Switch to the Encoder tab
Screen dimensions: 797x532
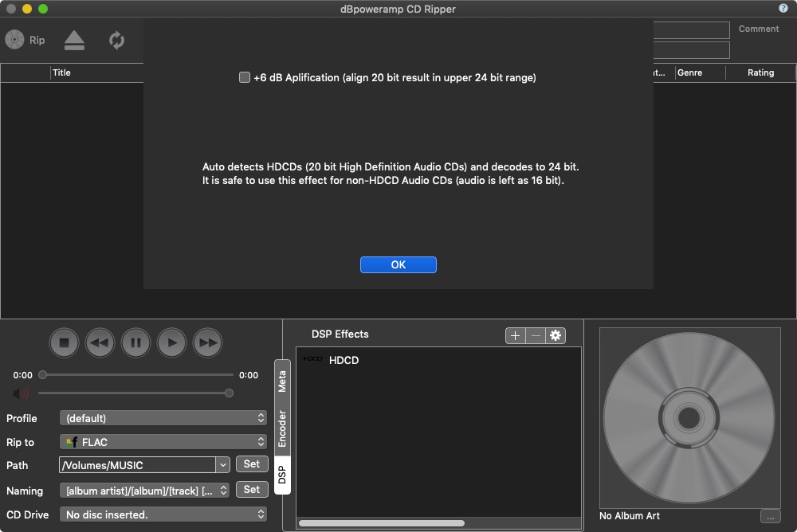click(282, 428)
